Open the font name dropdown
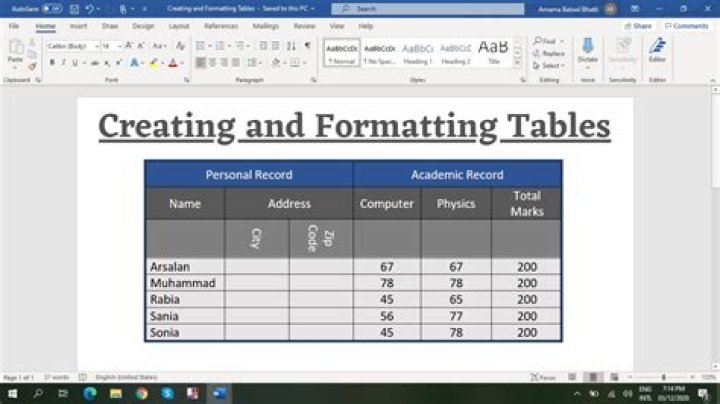This screenshot has height=404, width=720. 96,46
